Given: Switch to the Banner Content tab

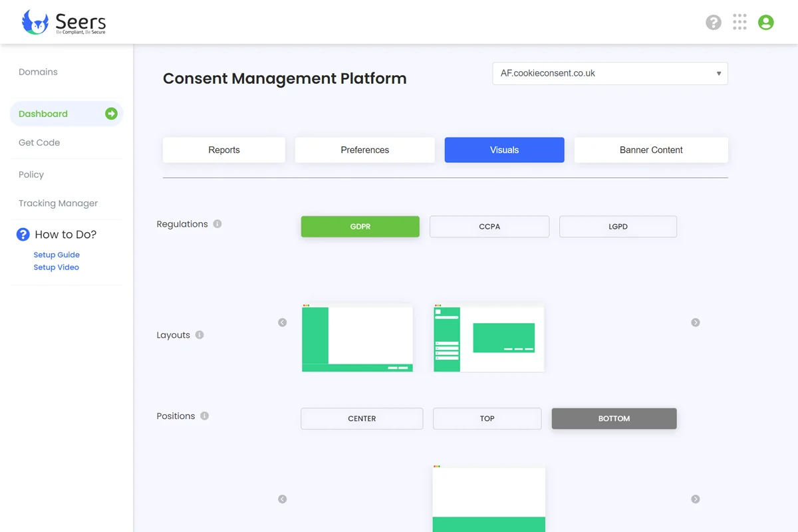Looking at the screenshot, I should click(x=651, y=150).
